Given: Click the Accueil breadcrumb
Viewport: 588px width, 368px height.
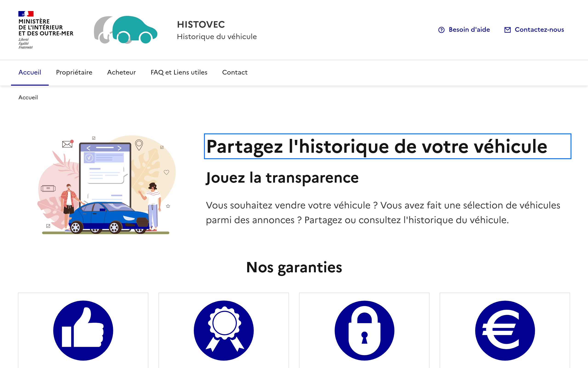Looking at the screenshot, I should (x=28, y=97).
